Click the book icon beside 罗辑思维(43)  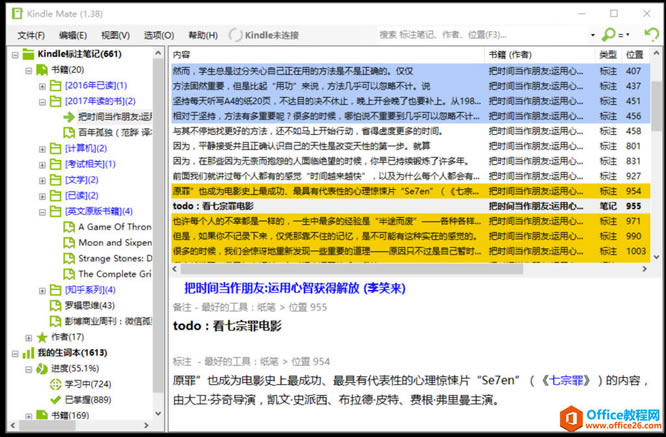click(55, 305)
